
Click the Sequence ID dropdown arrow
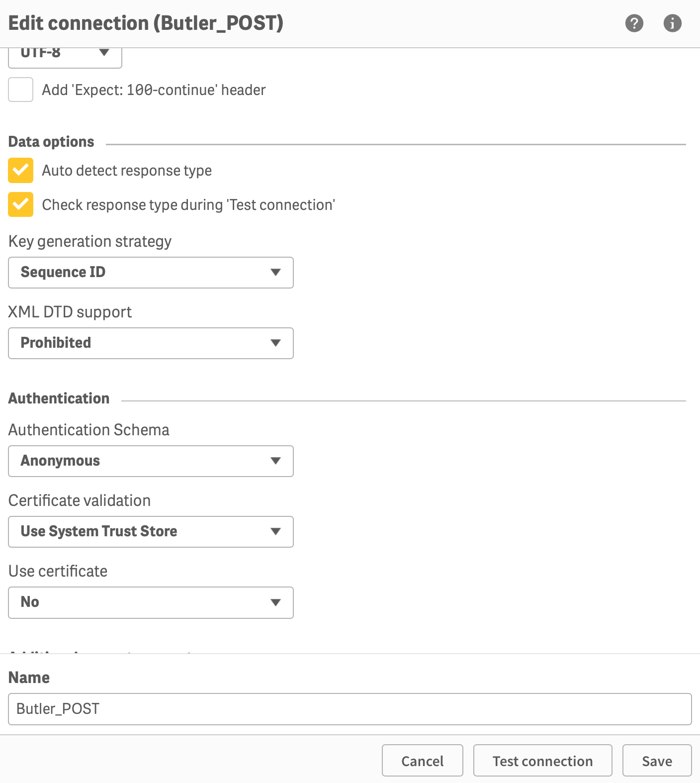pos(275,272)
